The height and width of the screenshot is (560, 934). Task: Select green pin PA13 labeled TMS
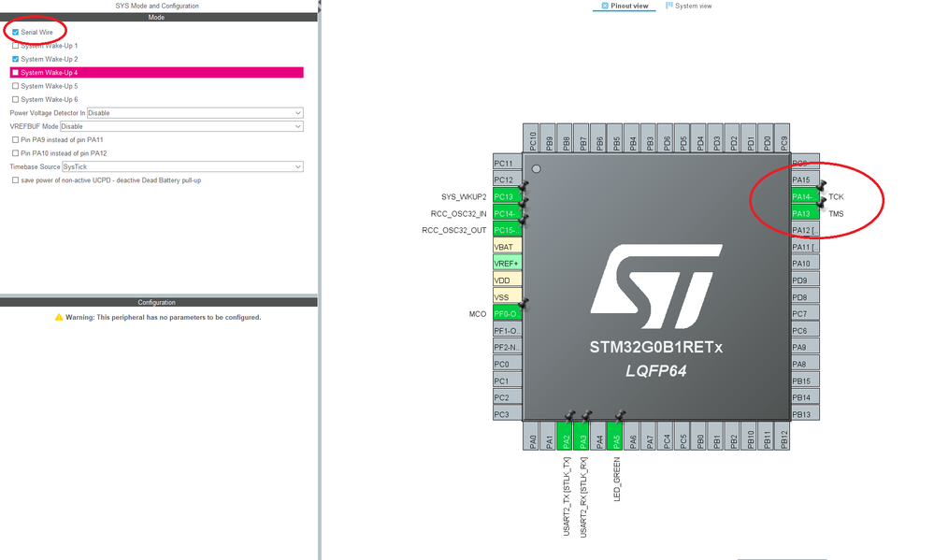[x=805, y=213]
